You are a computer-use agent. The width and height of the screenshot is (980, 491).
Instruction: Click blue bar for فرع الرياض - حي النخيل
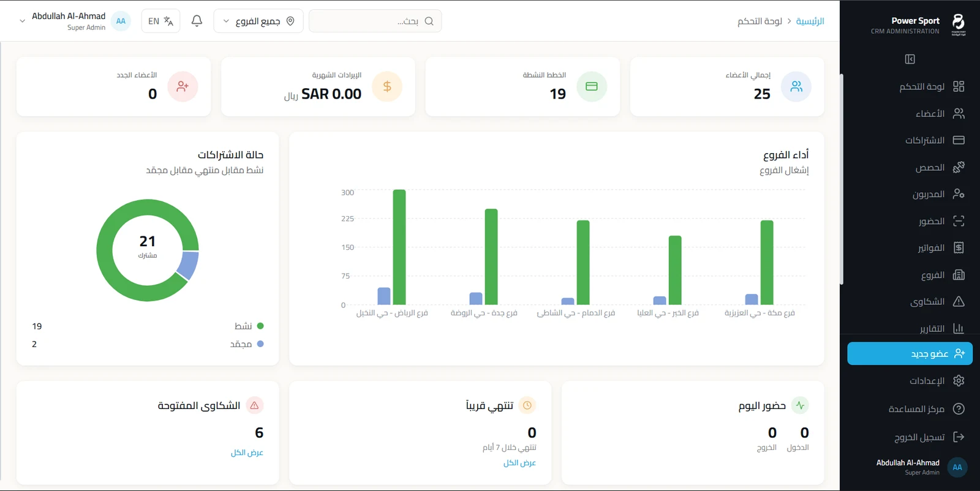click(384, 296)
